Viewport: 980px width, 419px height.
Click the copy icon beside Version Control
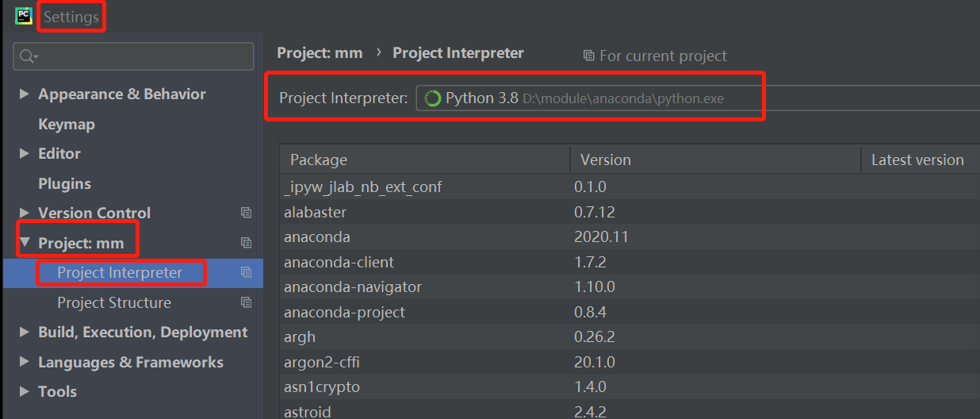pos(247,213)
